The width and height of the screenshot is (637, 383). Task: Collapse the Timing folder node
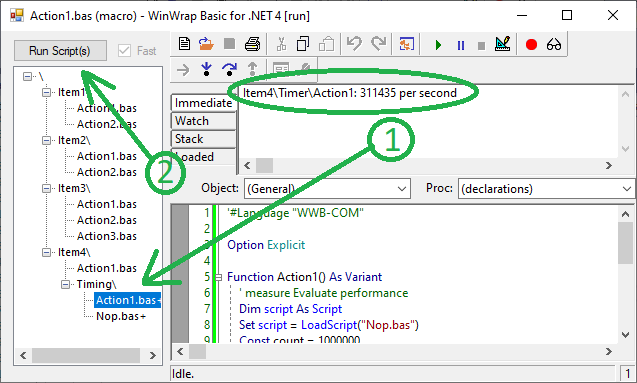pos(65,284)
